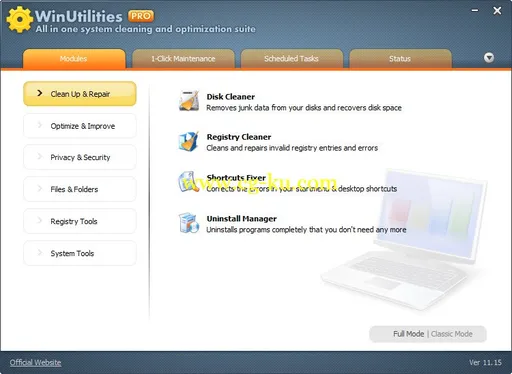Click the WinUtilities gear logo
Viewport: 512px width, 374px height.
pyautogui.click(x=20, y=20)
